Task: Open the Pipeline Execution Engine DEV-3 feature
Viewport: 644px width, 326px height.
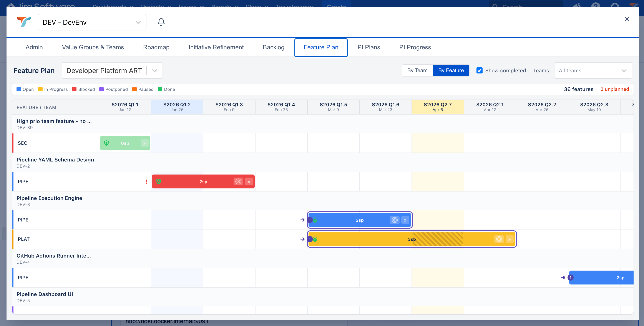Action: (49, 198)
